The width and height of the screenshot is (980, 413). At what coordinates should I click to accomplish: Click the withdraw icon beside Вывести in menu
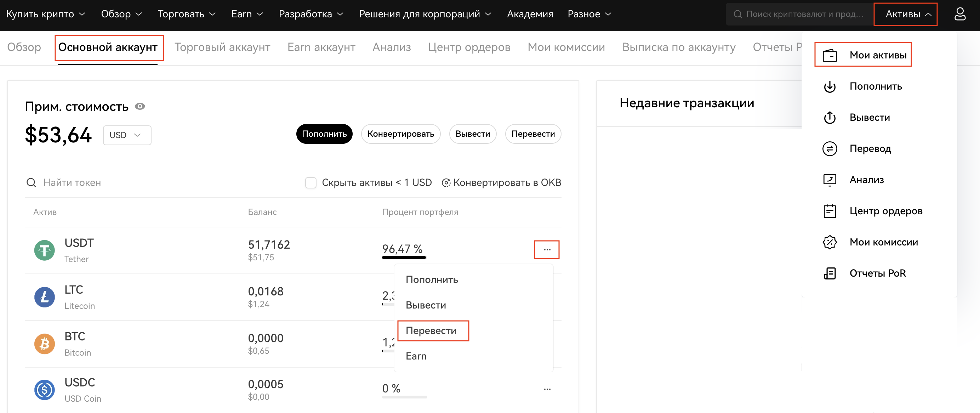pos(830,118)
